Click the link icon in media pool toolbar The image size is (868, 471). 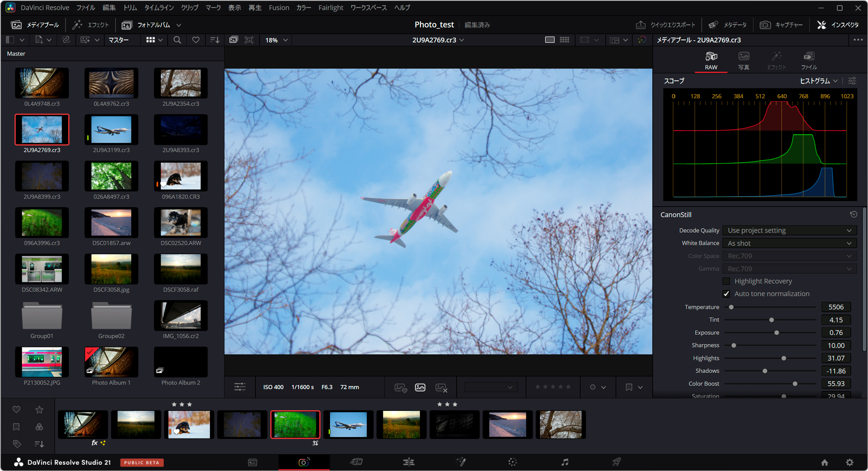point(66,40)
